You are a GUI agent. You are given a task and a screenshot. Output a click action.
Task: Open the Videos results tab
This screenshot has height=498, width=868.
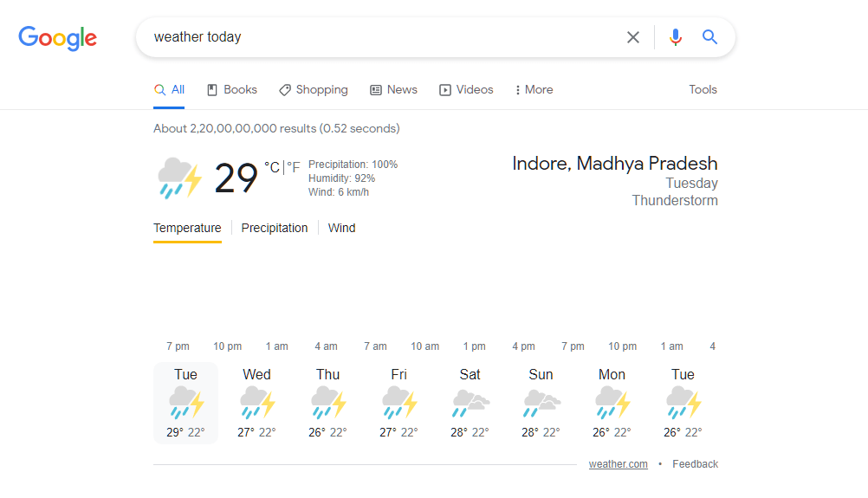[466, 90]
